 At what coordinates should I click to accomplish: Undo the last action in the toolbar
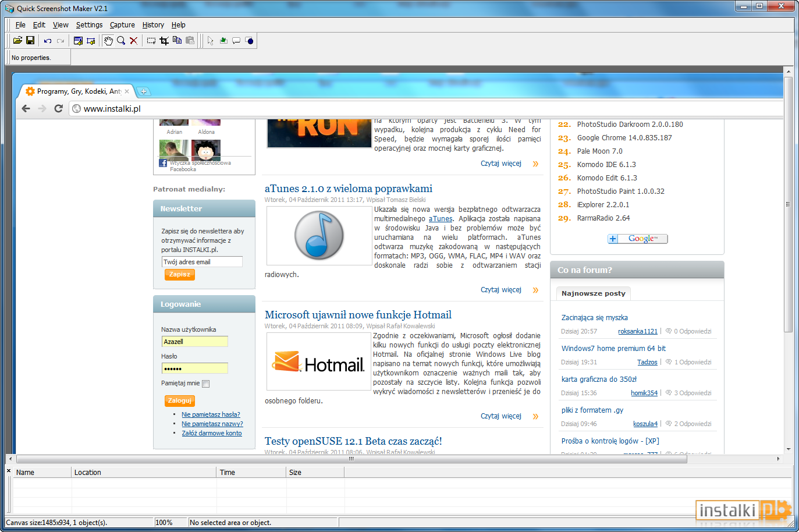pos(48,41)
